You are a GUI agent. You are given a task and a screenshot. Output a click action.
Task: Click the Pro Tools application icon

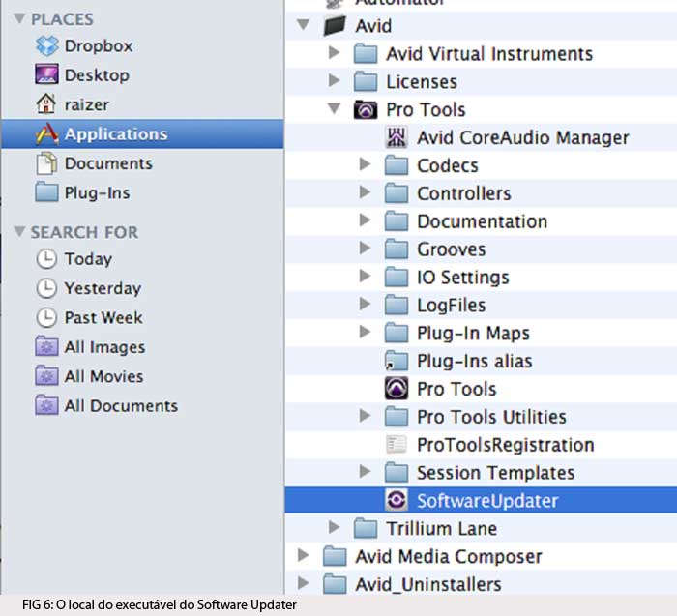(x=396, y=389)
